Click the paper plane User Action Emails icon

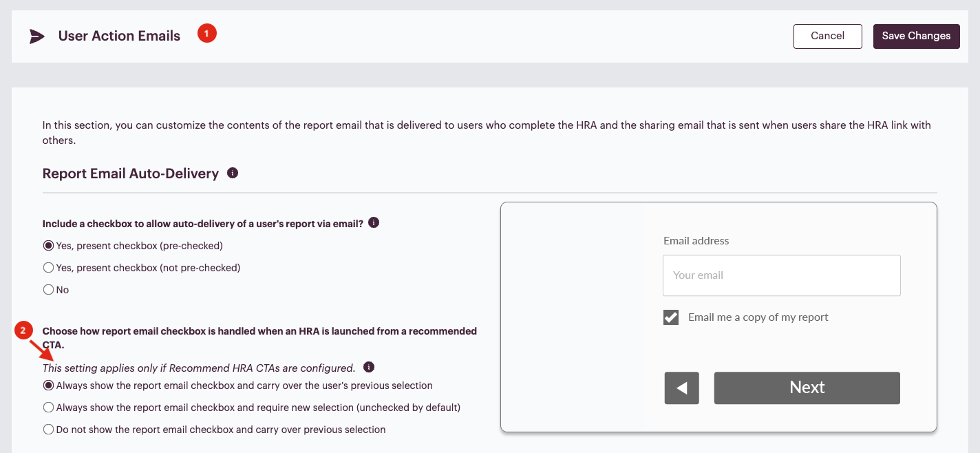pyautogui.click(x=37, y=36)
